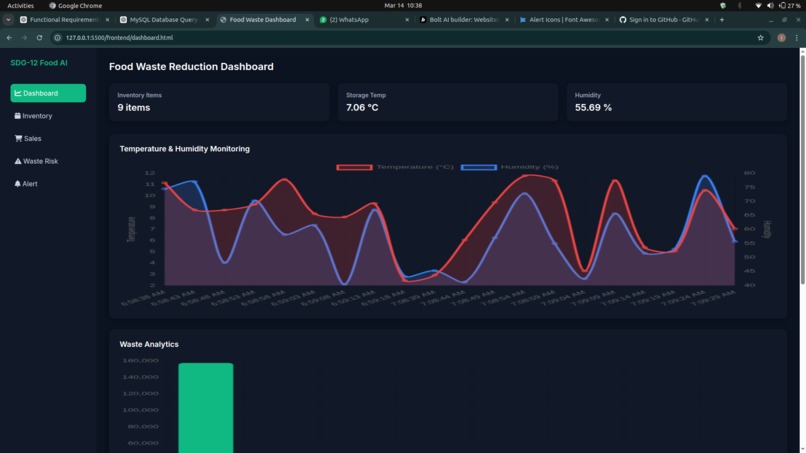
Task: Click the address bar URL field
Action: (x=410, y=38)
